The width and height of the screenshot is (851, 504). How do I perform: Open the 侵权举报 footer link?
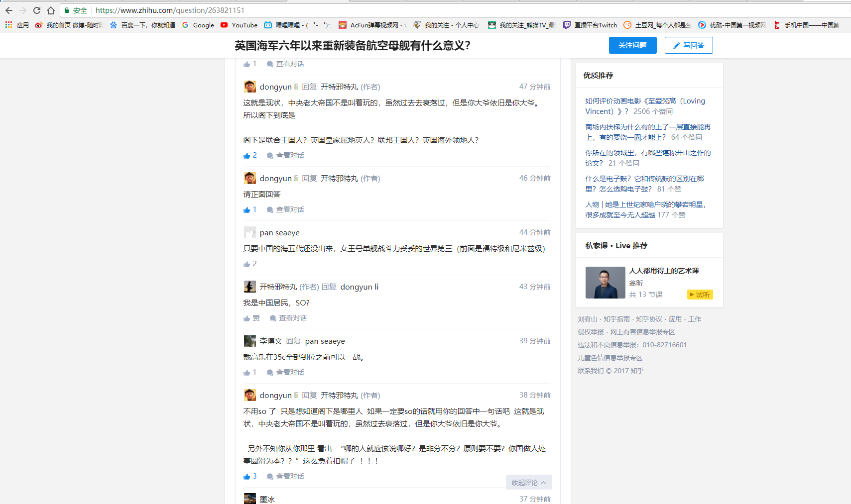click(x=591, y=332)
